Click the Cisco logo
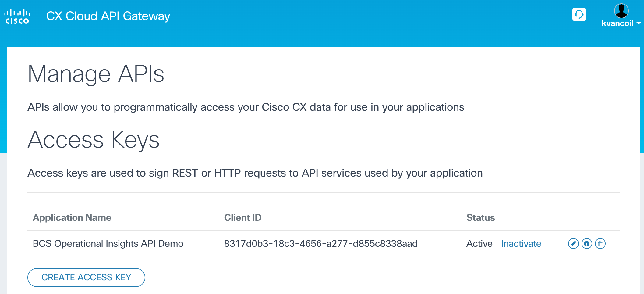This screenshot has height=294, width=644. pyautogui.click(x=17, y=15)
